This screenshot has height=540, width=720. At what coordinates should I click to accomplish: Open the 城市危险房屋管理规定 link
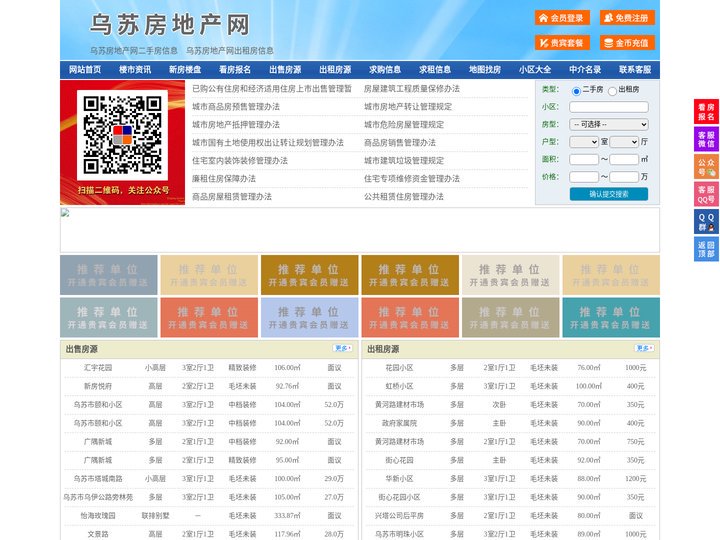404,124
